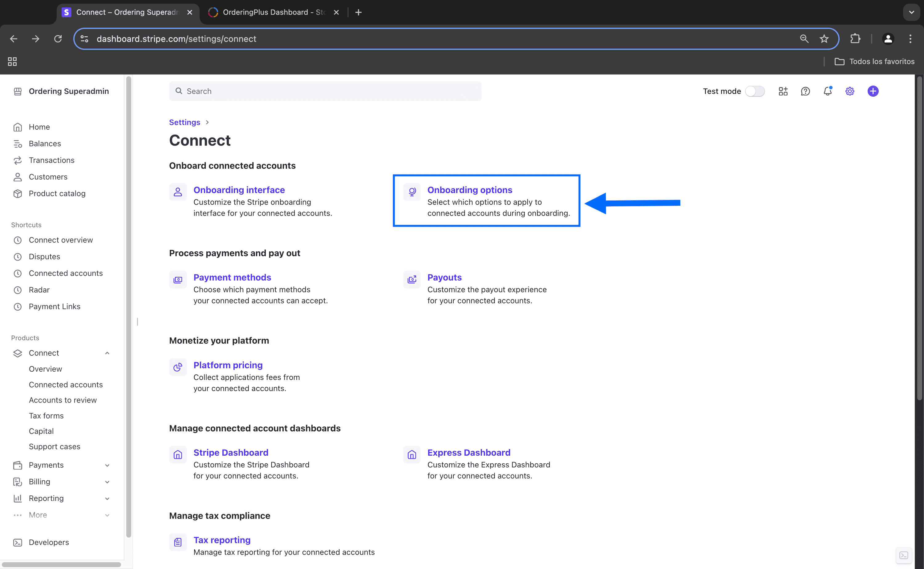The width and height of the screenshot is (924, 569).
Task: Reload the page
Action: click(58, 39)
